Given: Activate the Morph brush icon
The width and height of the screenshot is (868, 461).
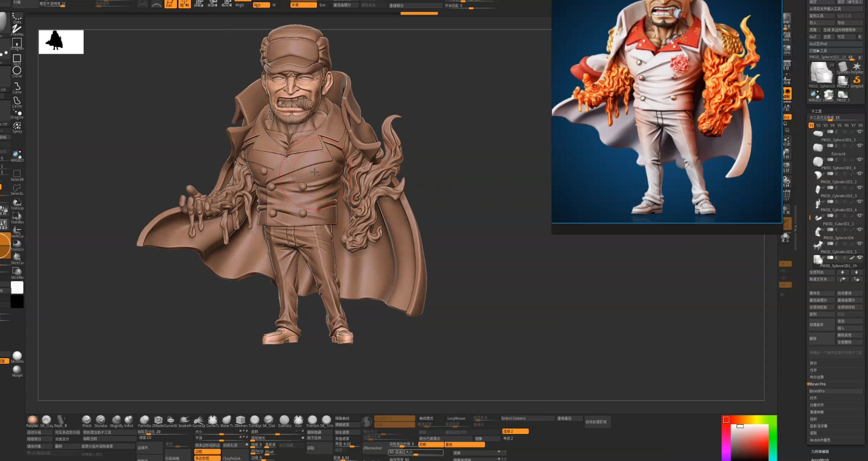Looking at the screenshot, I should [x=17, y=371].
